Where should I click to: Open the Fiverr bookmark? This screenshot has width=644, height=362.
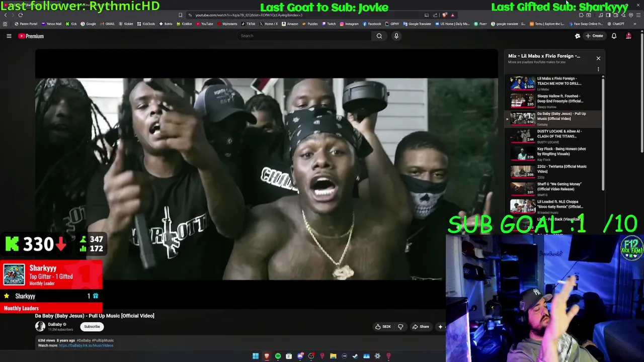(480, 24)
